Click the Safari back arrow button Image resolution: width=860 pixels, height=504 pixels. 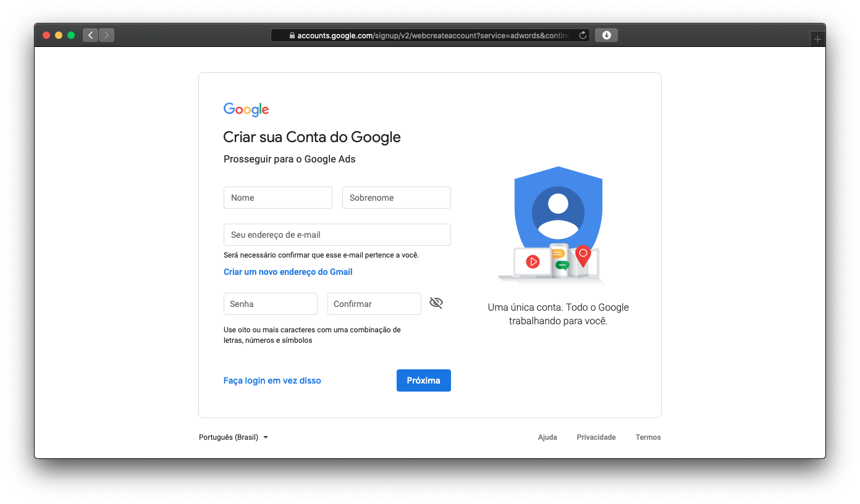[90, 35]
